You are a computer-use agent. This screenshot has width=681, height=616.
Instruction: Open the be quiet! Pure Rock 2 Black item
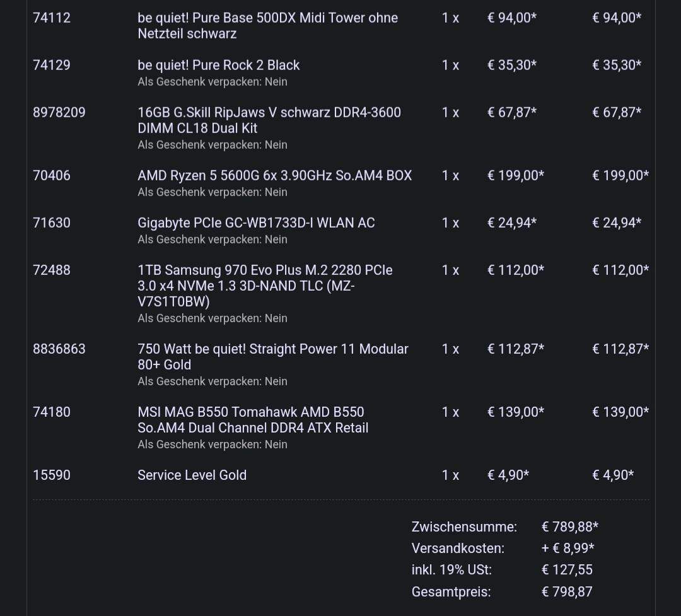218,65
